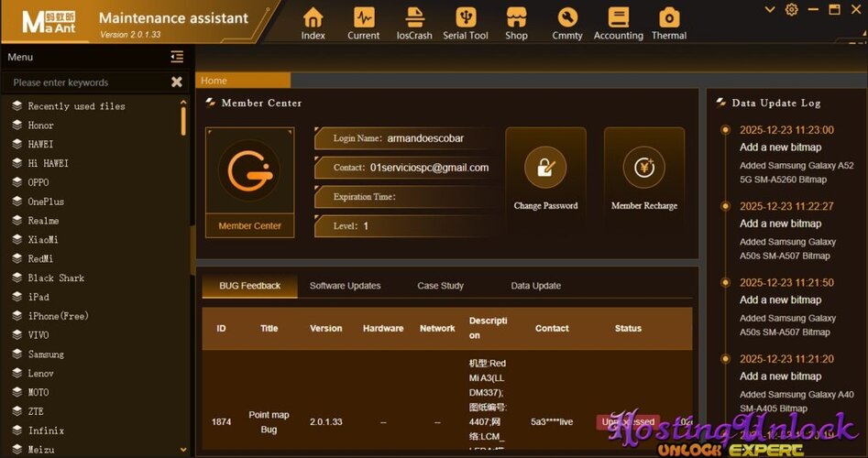Click the Change Password button
The image size is (868, 458).
(x=545, y=174)
